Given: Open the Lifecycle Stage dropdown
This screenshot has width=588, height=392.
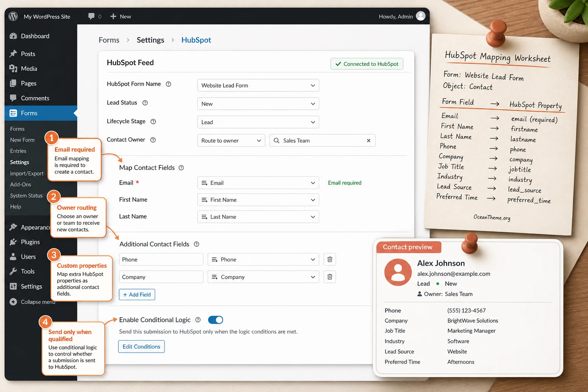Looking at the screenshot, I should [258, 122].
